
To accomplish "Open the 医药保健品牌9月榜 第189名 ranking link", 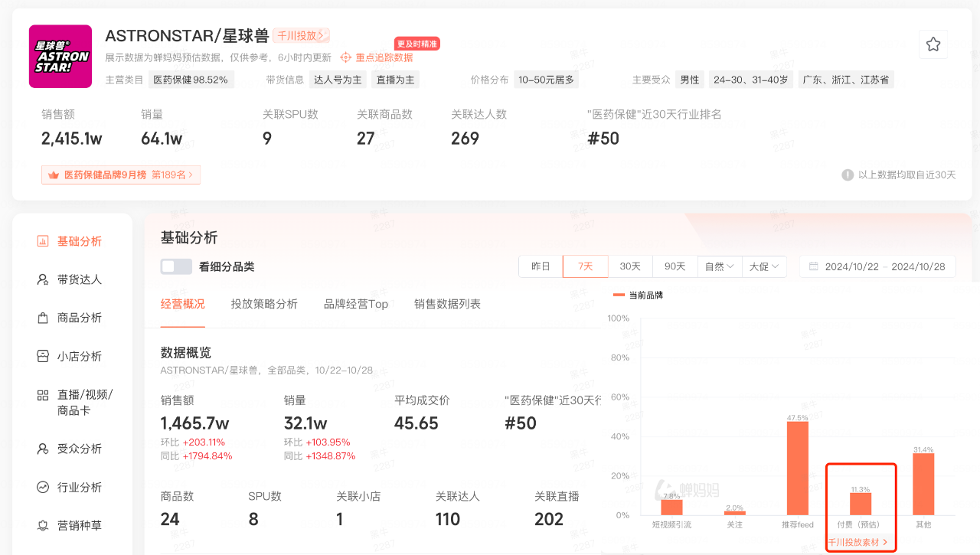I will click(120, 175).
